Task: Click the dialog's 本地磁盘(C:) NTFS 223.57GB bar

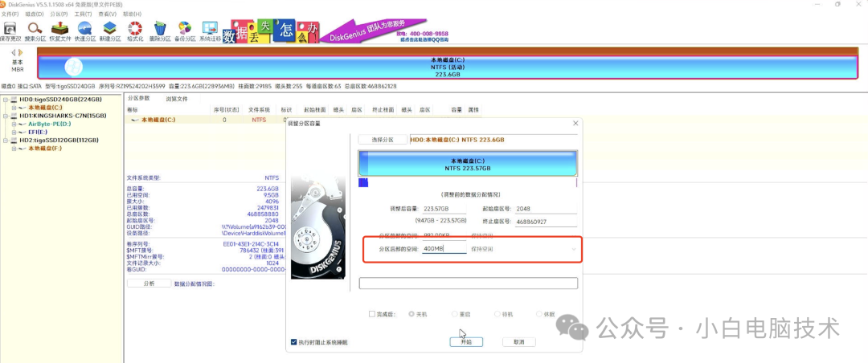Action: click(x=468, y=164)
